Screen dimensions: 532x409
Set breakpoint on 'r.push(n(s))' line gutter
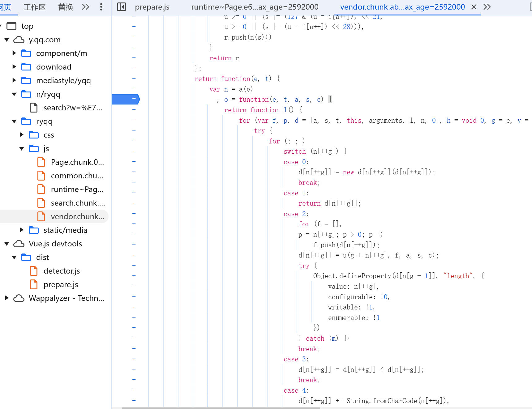pyautogui.click(x=134, y=37)
